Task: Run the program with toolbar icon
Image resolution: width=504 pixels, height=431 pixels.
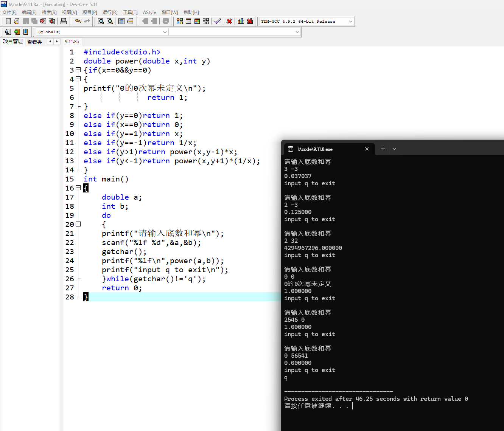Action: (188, 21)
